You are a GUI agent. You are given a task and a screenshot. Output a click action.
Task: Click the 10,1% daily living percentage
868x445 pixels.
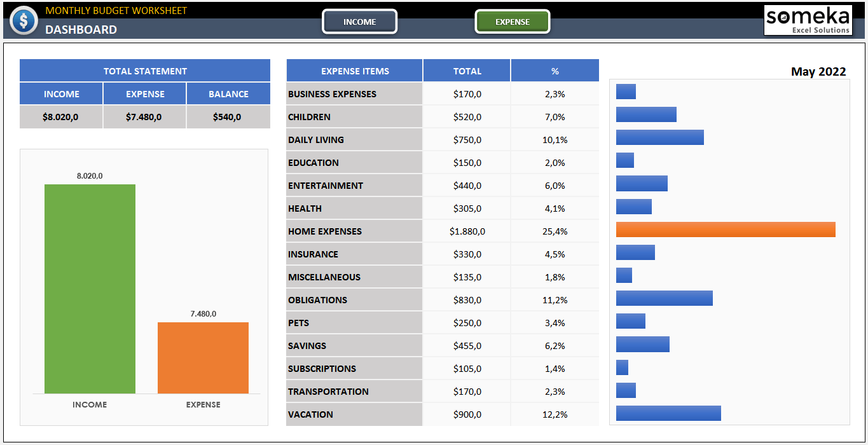coord(555,140)
